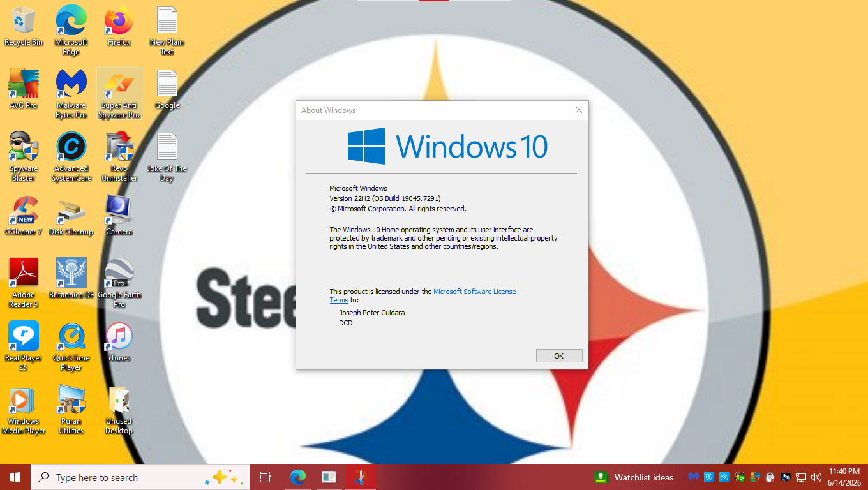This screenshot has width=868, height=490.
Task: Select the Revo Uninstaller shortcut
Action: (x=119, y=156)
